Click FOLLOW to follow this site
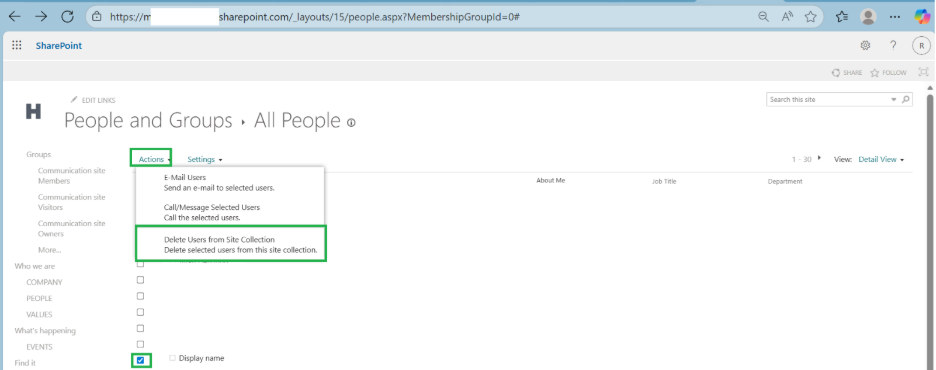Image resolution: width=936 pixels, height=370 pixels. (x=888, y=73)
